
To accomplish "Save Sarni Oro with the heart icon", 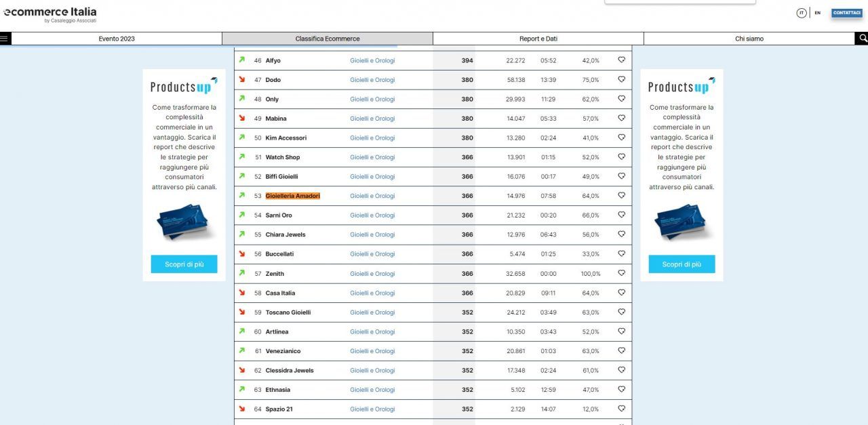I will click(621, 215).
